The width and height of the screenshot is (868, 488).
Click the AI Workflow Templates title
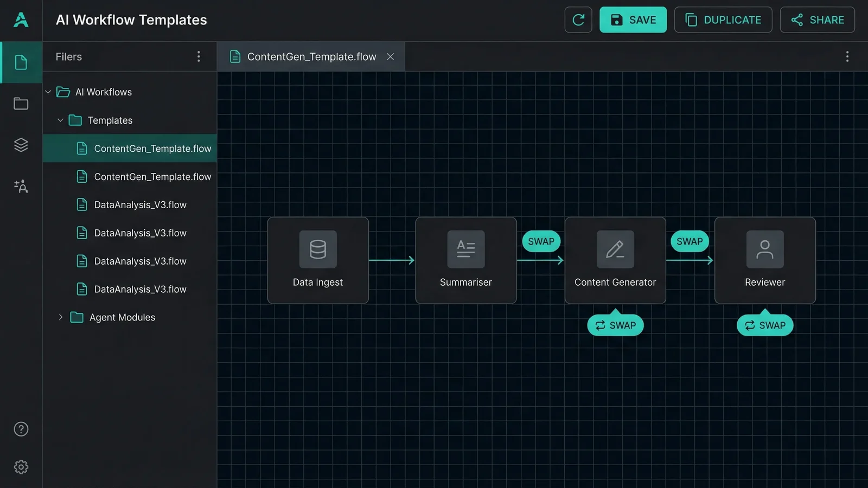[x=131, y=20]
